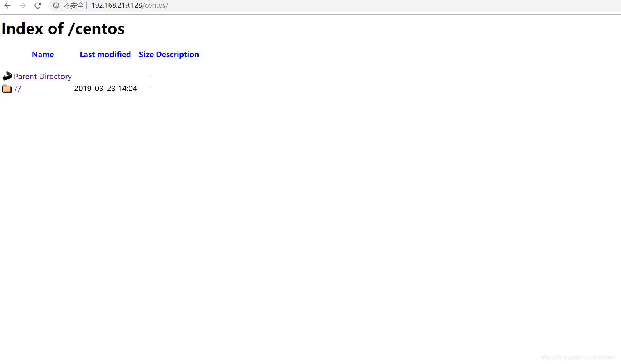This screenshot has height=364, width=621.
Task: Sort listing by Last modified column
Action: point(105,55)
